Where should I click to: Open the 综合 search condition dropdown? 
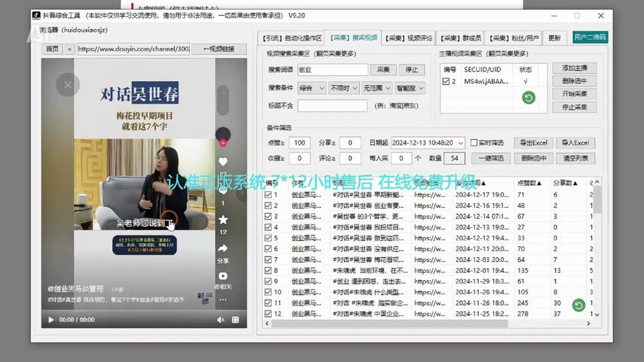point(311,88)
